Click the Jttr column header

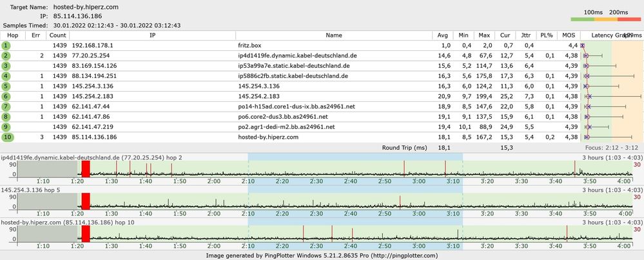(x=526, y=35)
